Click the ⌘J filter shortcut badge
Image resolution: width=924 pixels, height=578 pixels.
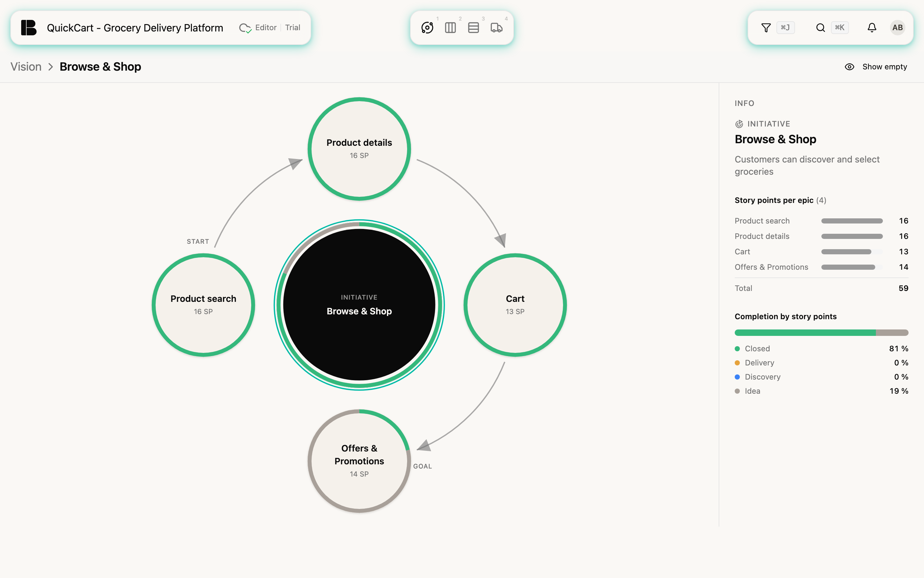pos(785,28)
